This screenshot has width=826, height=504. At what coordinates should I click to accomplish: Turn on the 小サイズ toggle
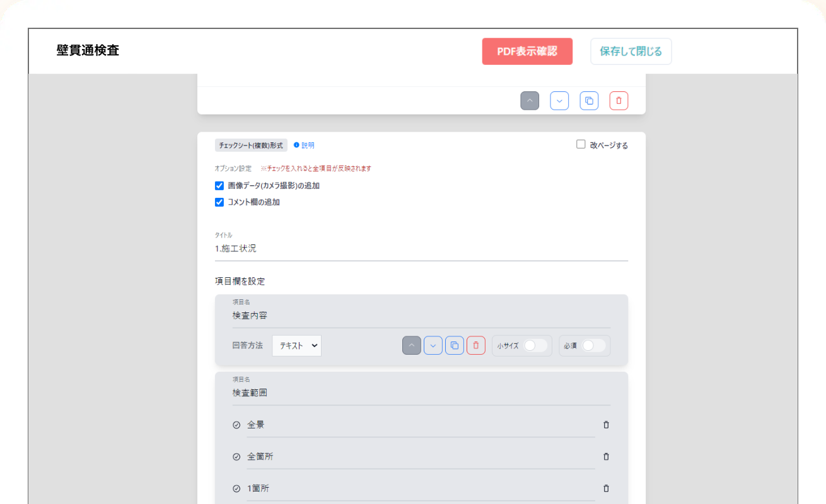[x=535, y=345]
